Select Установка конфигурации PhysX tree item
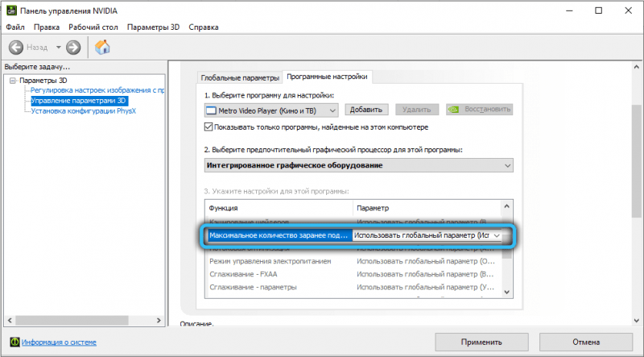 [x=84, y=111]
